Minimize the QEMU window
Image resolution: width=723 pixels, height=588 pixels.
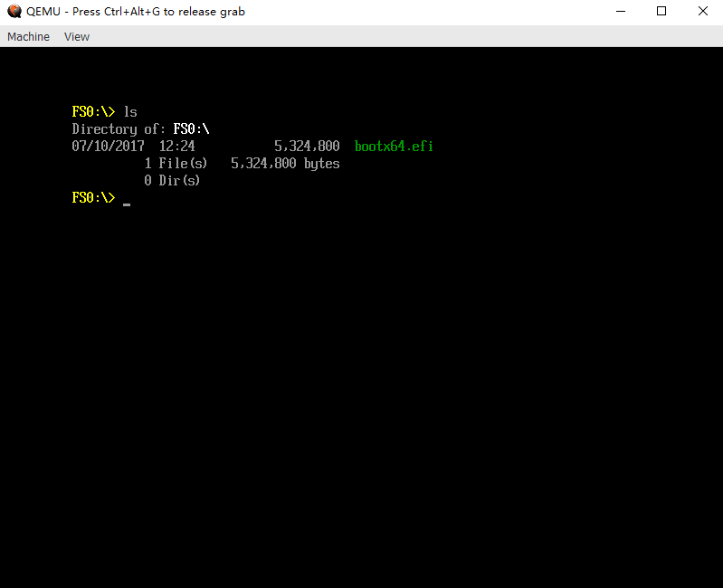(621, 11)
